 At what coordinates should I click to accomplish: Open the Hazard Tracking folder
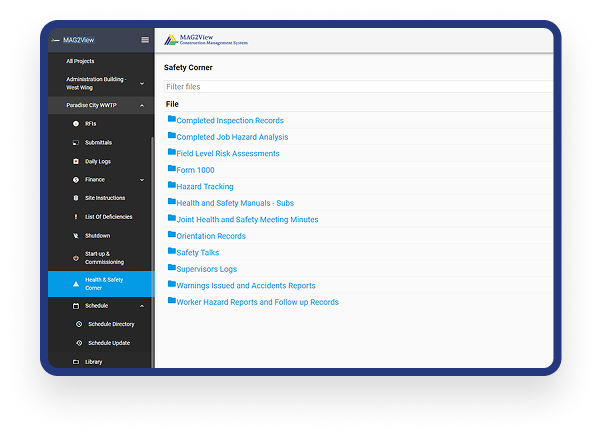point(204,187)
